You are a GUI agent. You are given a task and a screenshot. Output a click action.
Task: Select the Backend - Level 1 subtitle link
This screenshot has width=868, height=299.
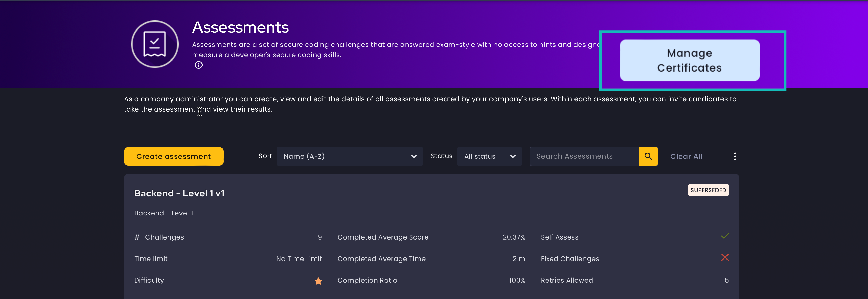[164, 213]
